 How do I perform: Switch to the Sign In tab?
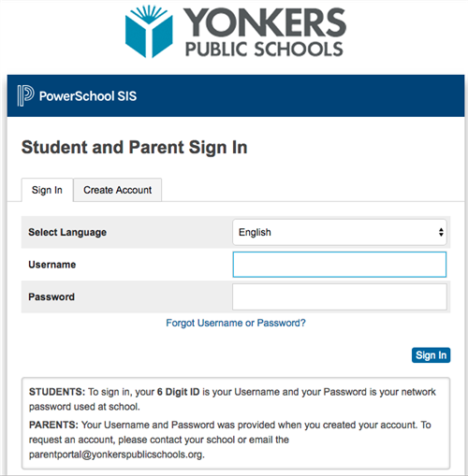pos(47,190)
